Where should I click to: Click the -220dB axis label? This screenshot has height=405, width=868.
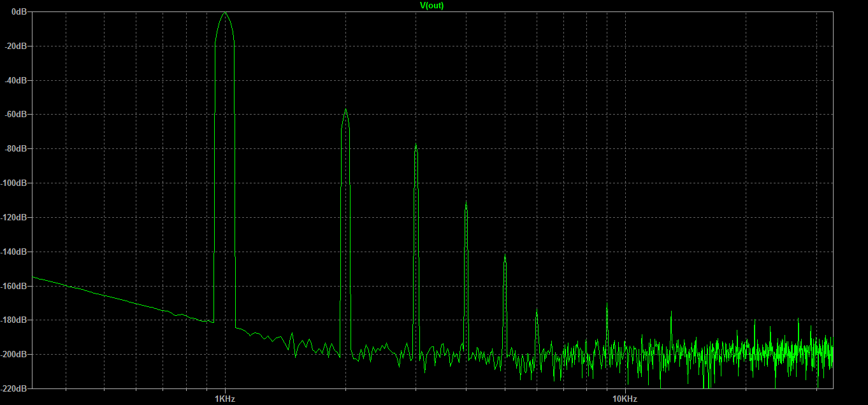pyautogui.click(x=15, y=388)
